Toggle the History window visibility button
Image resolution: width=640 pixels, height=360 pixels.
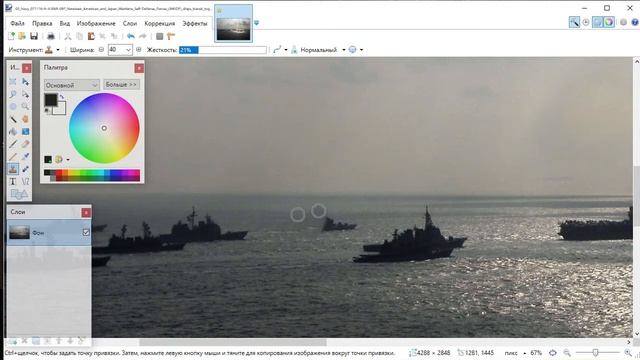tap(586, 22)
